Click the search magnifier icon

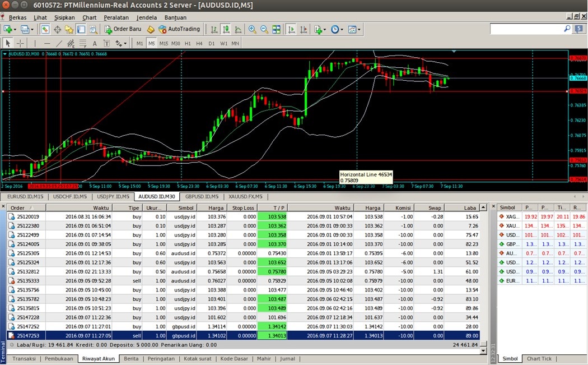(x=567, y=29)
